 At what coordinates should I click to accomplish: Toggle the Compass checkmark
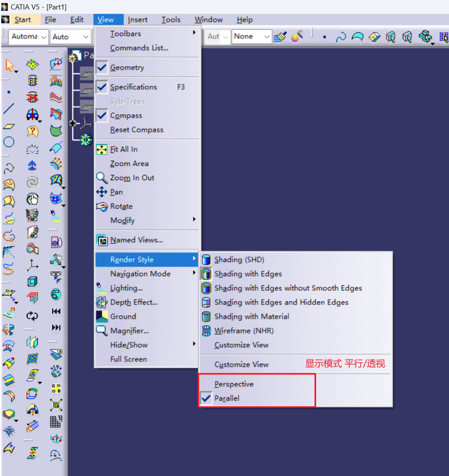(x=102, y=115)
